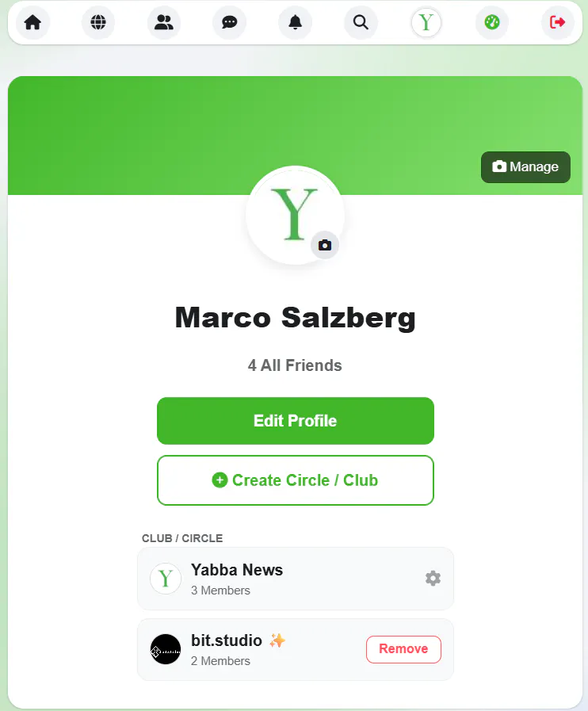
Task: Click the bit.studio black logo thumbnail
Action: 166,649
